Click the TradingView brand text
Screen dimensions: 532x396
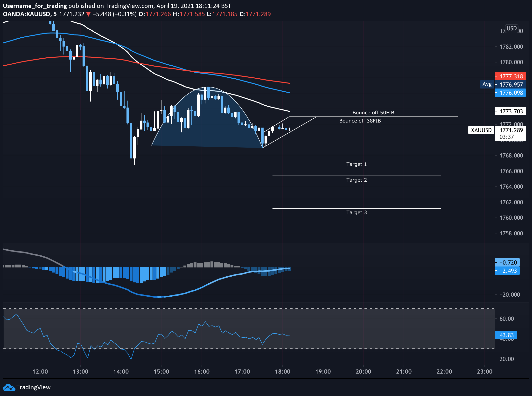click(33, 387)
